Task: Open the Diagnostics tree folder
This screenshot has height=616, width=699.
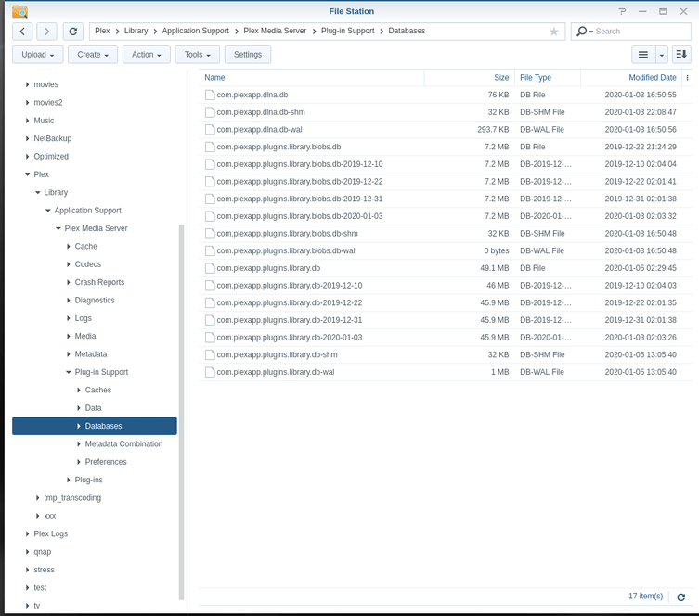Action: 95,301
